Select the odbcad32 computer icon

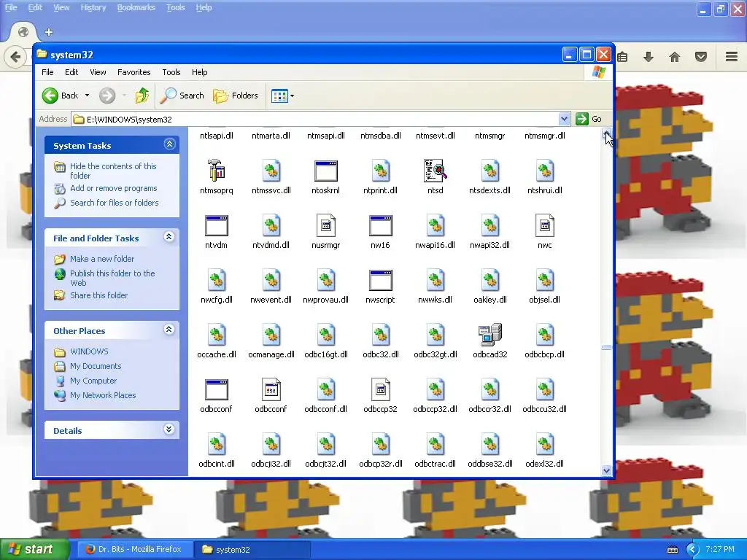[x=489, y=335]
